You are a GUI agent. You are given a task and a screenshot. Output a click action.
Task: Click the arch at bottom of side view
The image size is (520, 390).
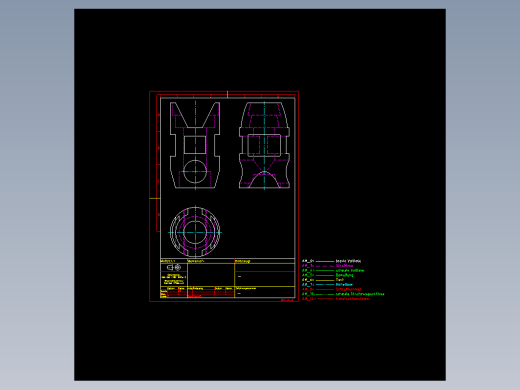264,180
